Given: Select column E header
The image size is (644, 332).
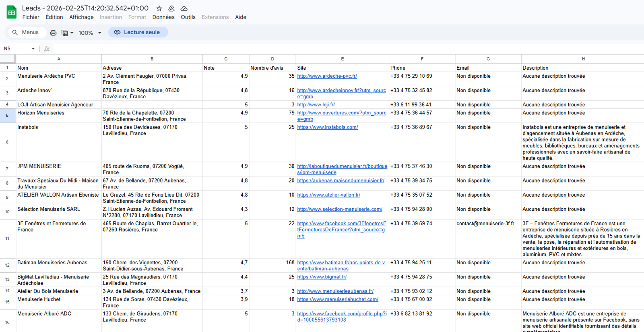Looking at the screenshot, I should coord(343,59).
